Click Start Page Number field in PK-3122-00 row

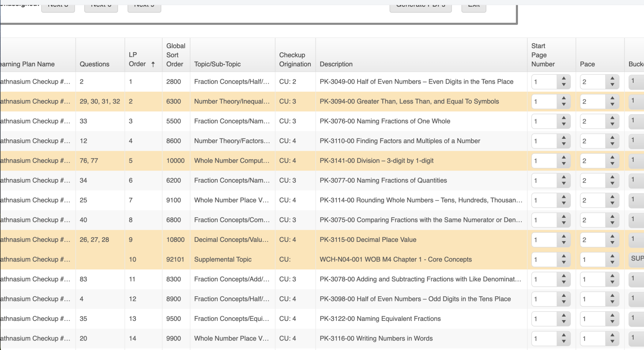point(544,319)
